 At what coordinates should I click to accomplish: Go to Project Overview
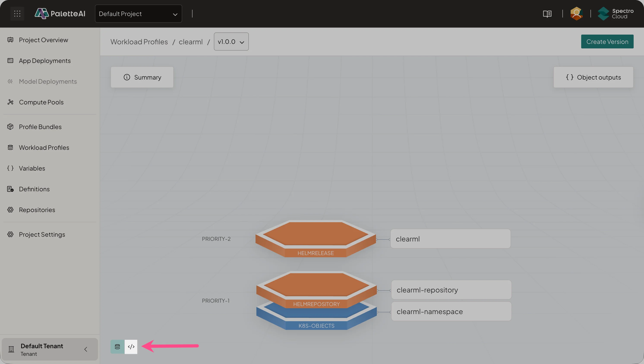tap(44, 40)
